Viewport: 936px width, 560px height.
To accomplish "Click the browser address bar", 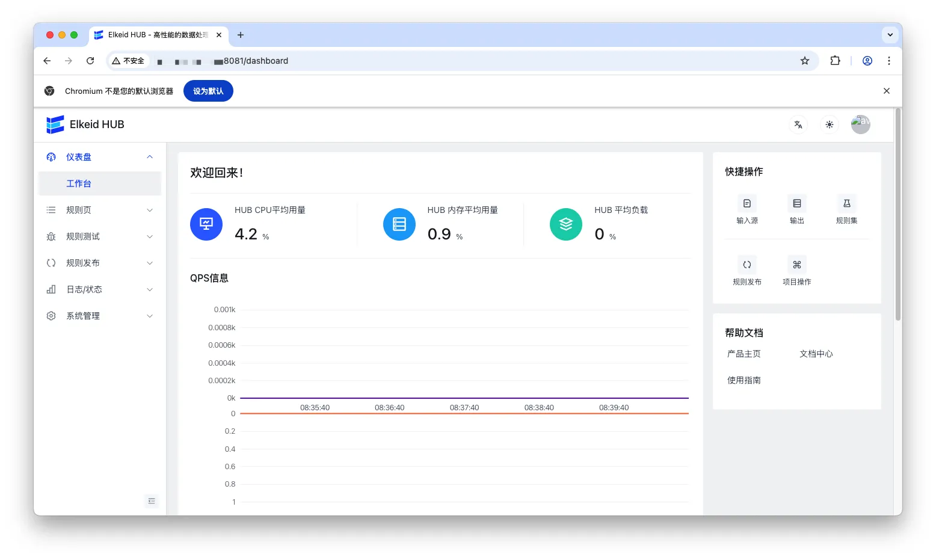I will 481,61.
